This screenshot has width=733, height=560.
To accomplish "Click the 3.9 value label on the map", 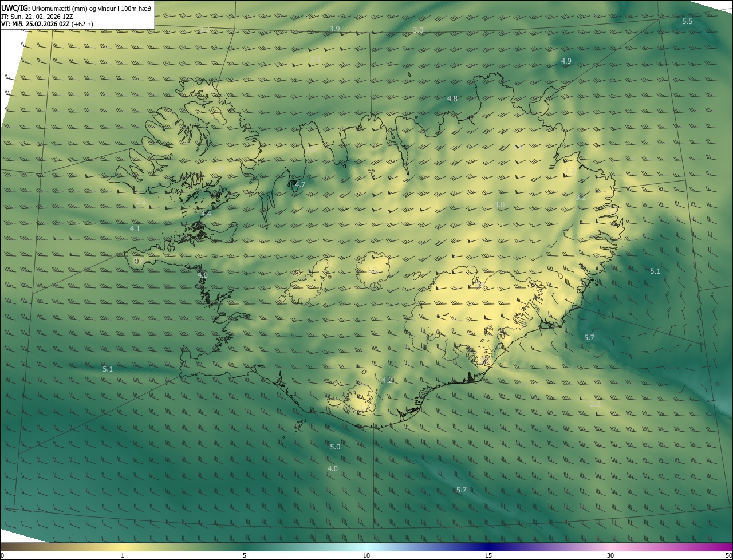I will coord(335,29).
